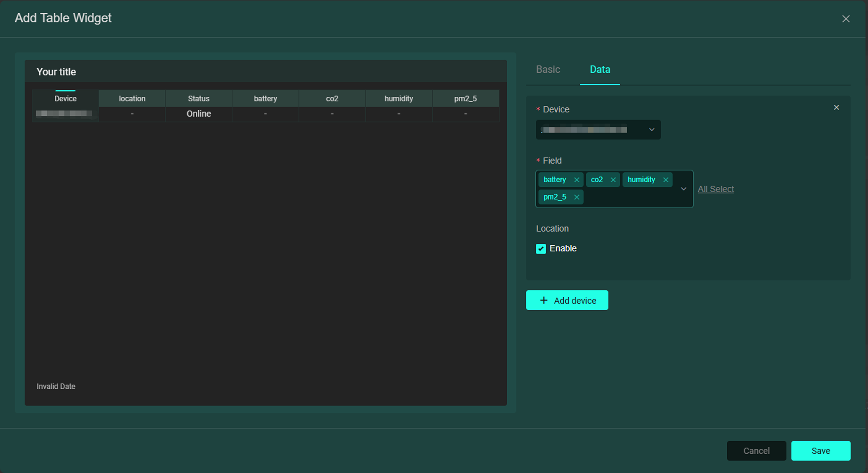Expand the Field multi-select arrow
868x473 pixels.
pos(683,189)
